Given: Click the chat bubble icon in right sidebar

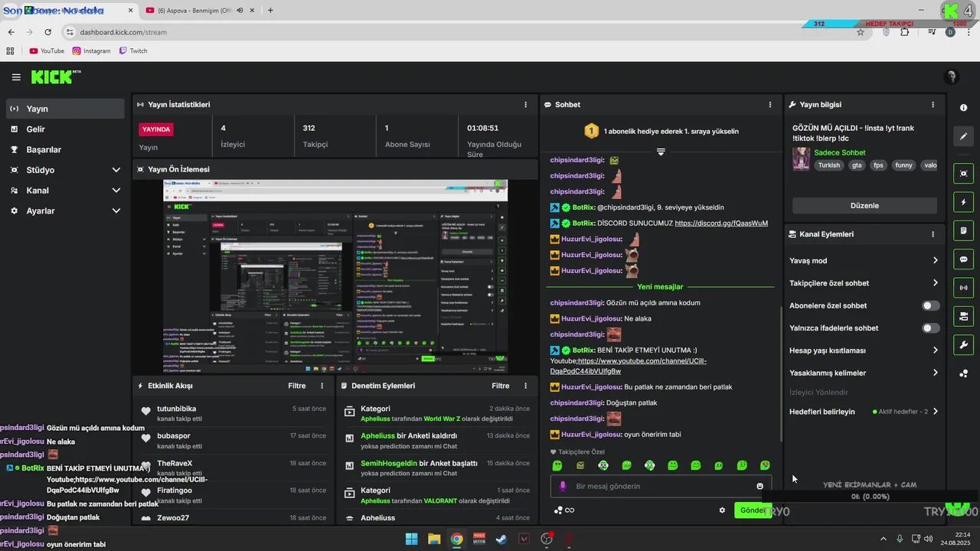Looking at the screenshot, I should pyautogui.click(x=963, y=259).
